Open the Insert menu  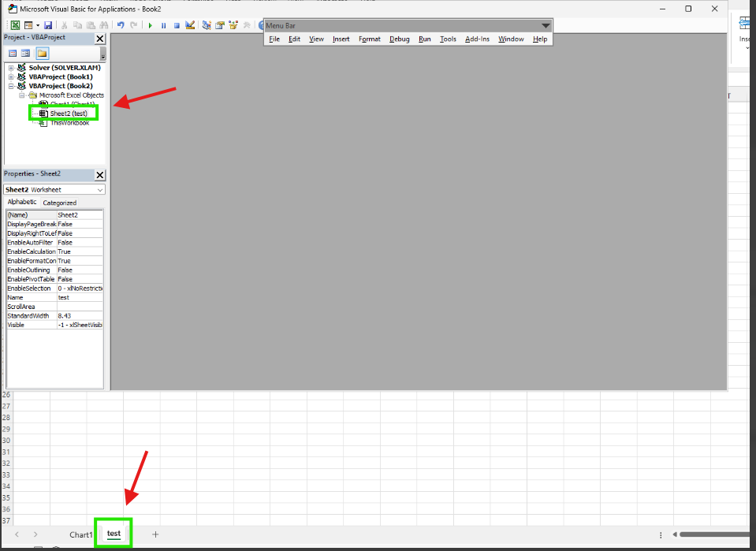pos(341,39)
